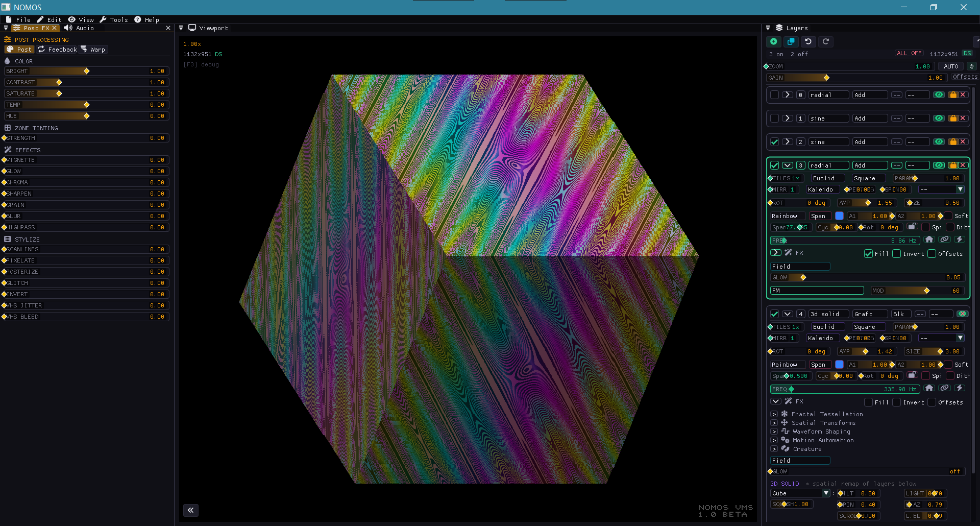Add a new layer with the green plus icon

(773, 42)
